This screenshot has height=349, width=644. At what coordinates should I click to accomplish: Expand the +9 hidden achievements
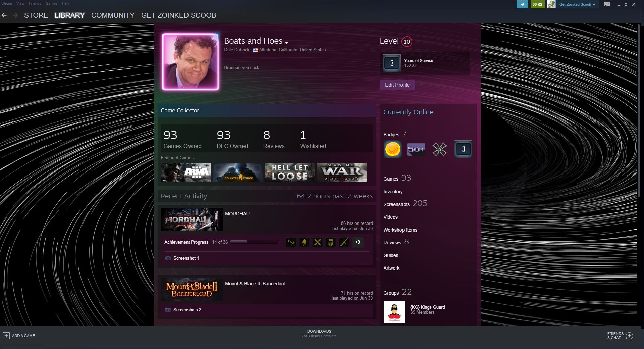[x=357, y=242]
